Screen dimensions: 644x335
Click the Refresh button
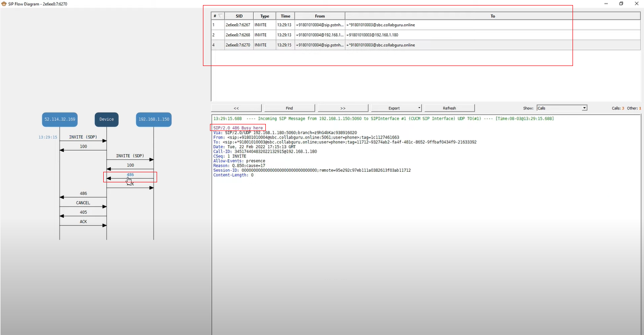[450, 108]
